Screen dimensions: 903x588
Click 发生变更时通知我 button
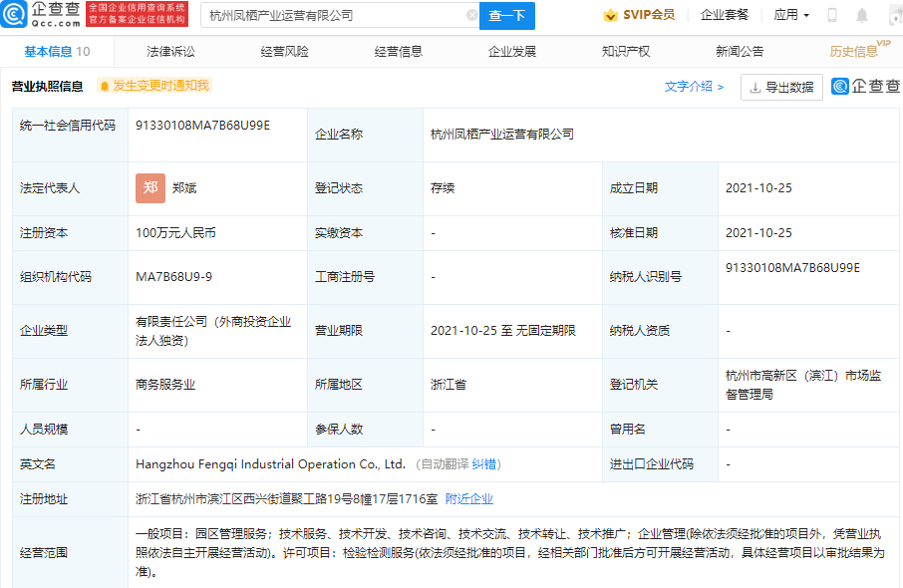coord(154,86)
